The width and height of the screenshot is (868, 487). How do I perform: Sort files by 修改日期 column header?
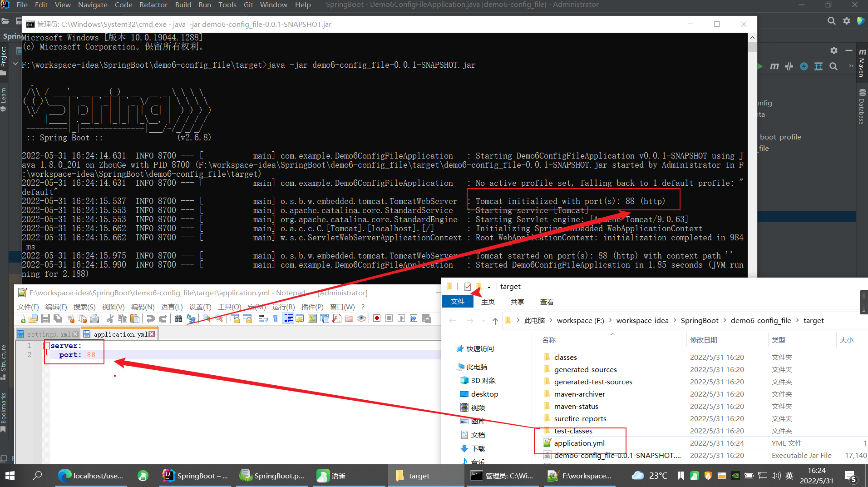[x=704, y=340]
